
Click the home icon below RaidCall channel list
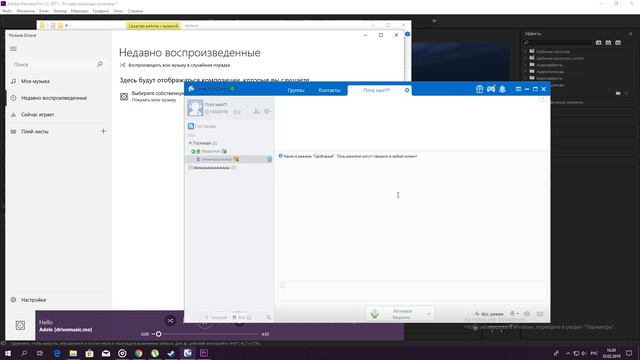pyautogui.click(x=234, y=317)
